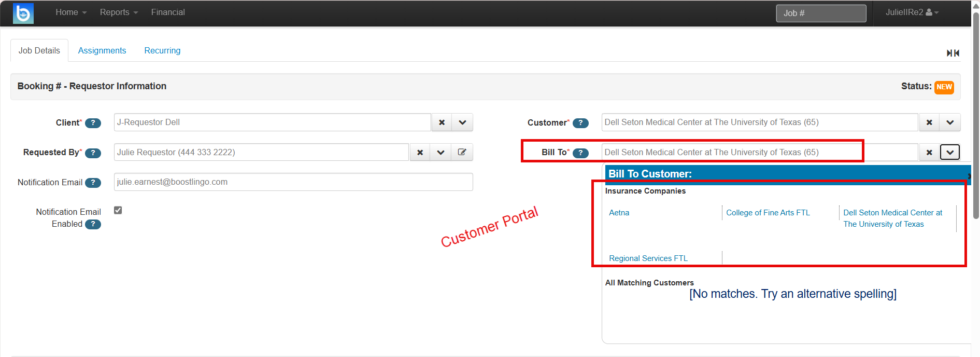The image size is (980, 357).
Task: Collapse the Bill To dropdown
Action: coord(950,152)
